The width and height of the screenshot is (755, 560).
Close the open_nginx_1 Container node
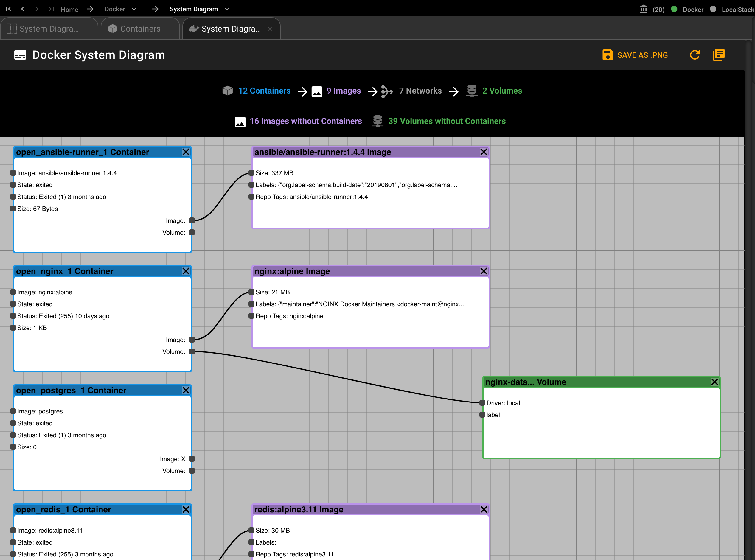tap(186, 271)
